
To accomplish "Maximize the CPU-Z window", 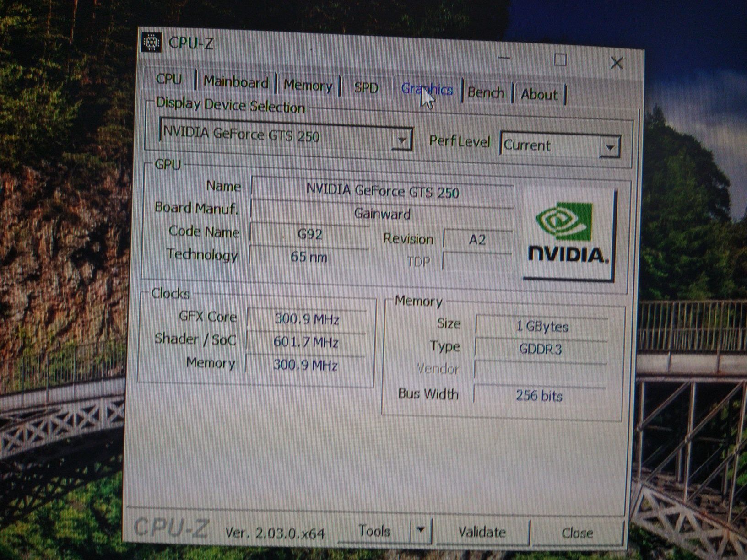I will 560,60.
